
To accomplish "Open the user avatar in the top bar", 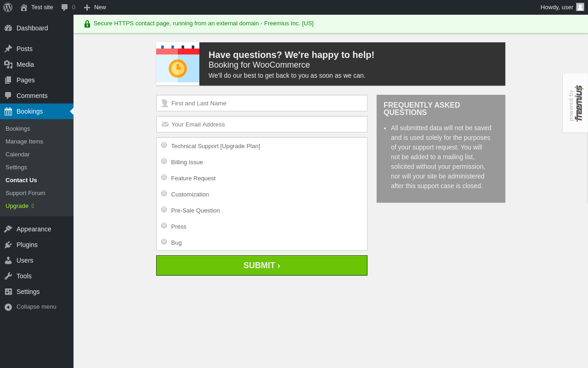I will point(580,7).
